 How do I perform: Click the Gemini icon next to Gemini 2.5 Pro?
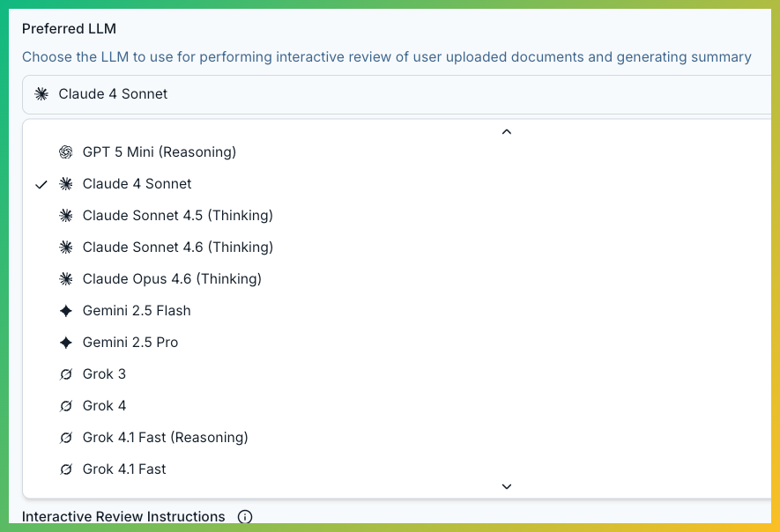click(x=65, y=343)
